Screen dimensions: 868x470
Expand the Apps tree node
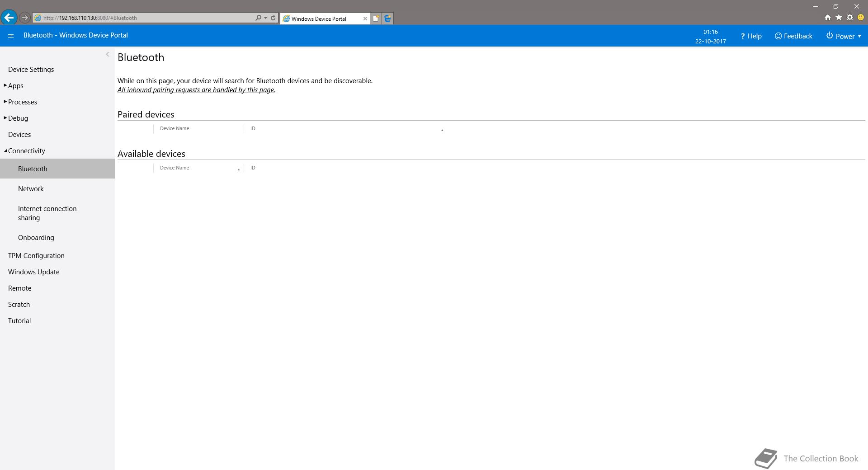[5, 85]
